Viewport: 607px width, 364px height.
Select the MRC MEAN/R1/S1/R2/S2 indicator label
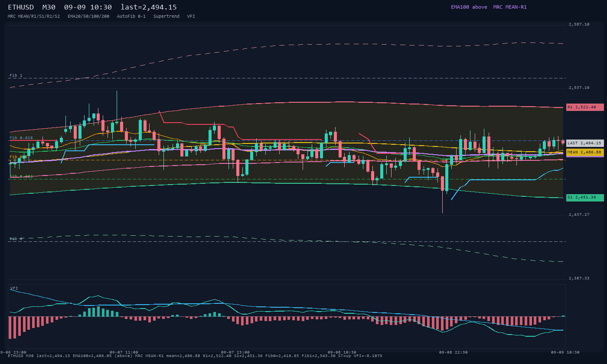[34, 16]
